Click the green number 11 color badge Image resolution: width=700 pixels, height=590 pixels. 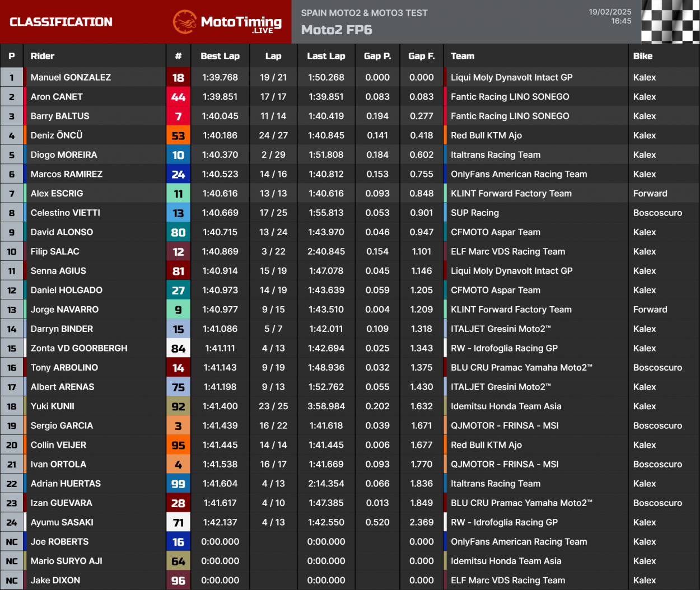pos(178,194)
